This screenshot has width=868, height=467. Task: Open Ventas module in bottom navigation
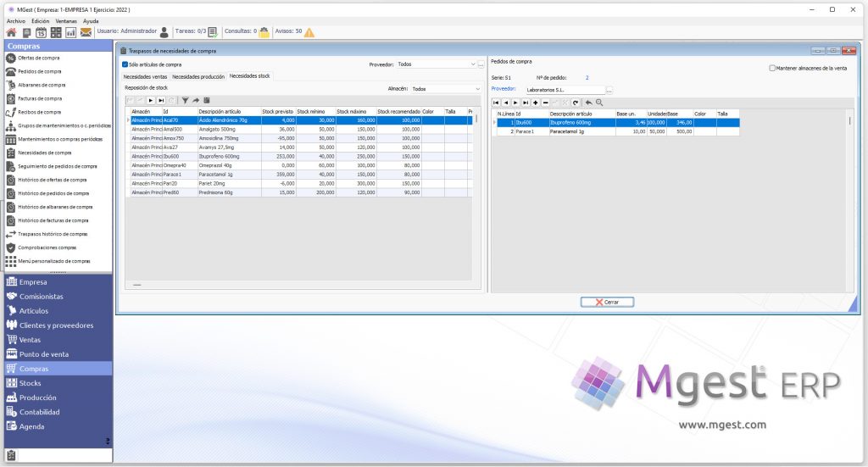pos(58,340)
